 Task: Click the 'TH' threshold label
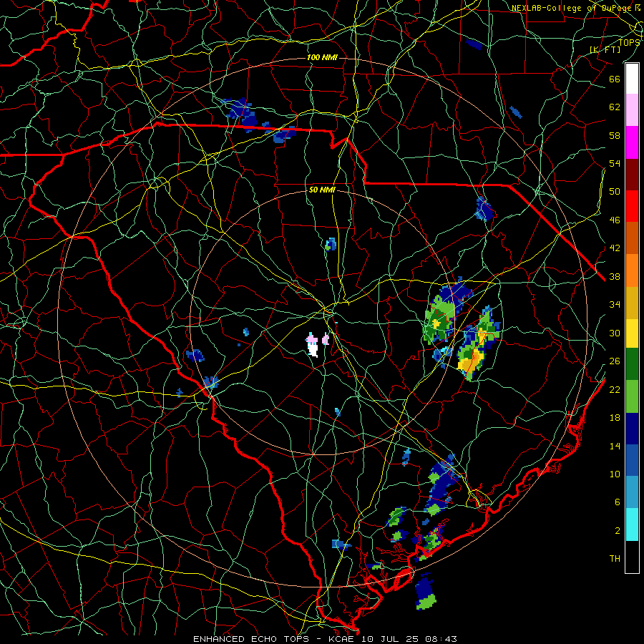[x=615, y=559]
